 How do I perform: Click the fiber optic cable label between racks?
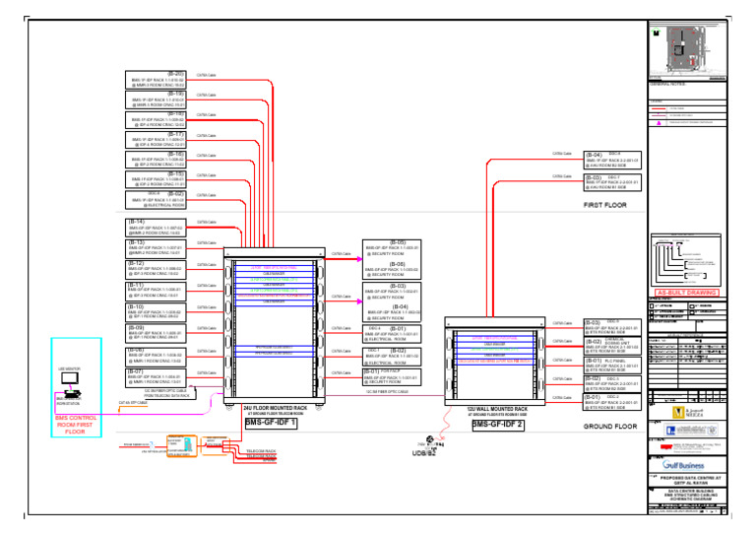pyautogui.click(x=387, y=392)
